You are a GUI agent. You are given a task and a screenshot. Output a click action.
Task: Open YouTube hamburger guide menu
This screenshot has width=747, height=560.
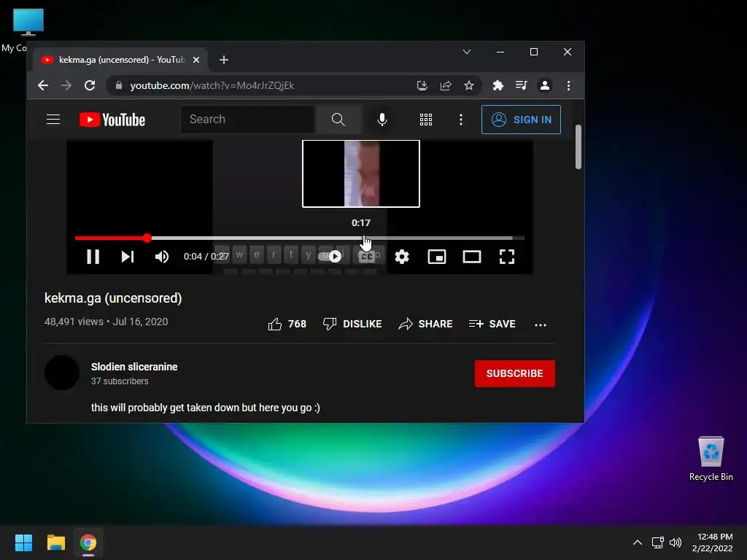click(x=53, y=120)
